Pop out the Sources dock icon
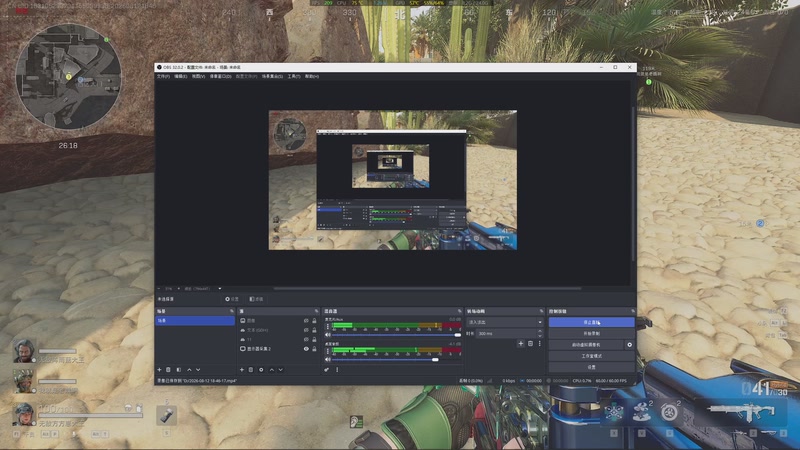The width and height of the screenshot is (800, 450). (316, 311)
